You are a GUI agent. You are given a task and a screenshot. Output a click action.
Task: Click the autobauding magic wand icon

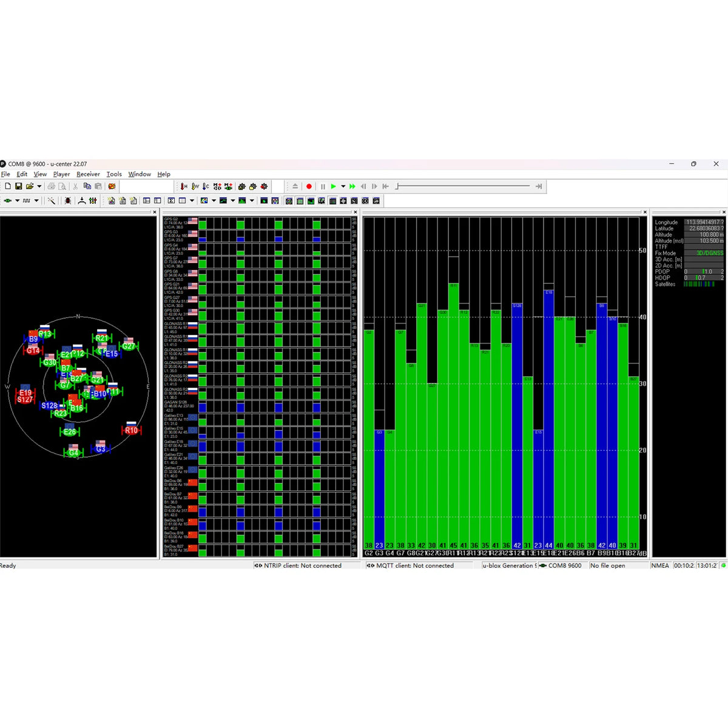tap(52, 200)
